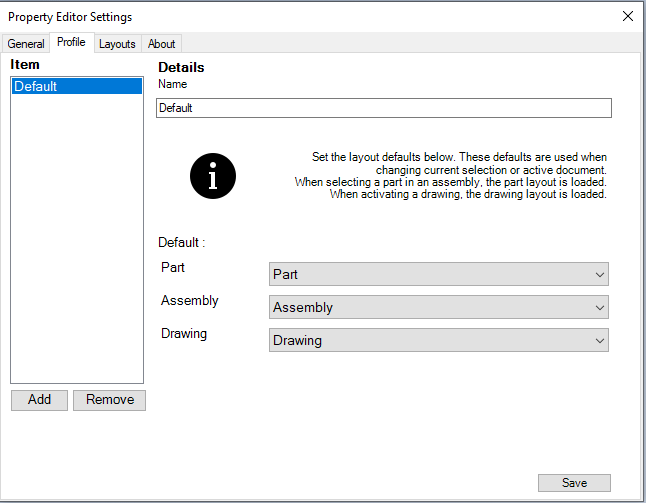The width and height of the screenshot is (646, 503).
Task: Switch to the General tab
Action: 26,44
